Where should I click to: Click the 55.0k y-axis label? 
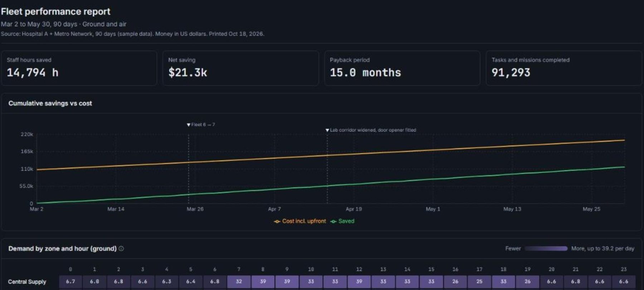click(x=26, y=186)
